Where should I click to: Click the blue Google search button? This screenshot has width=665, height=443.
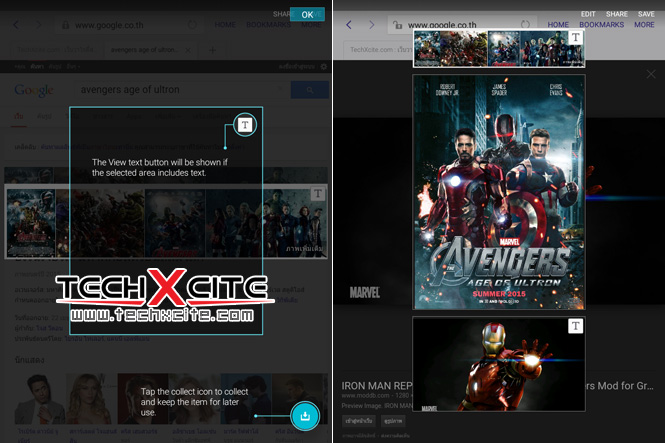(310, 90)
